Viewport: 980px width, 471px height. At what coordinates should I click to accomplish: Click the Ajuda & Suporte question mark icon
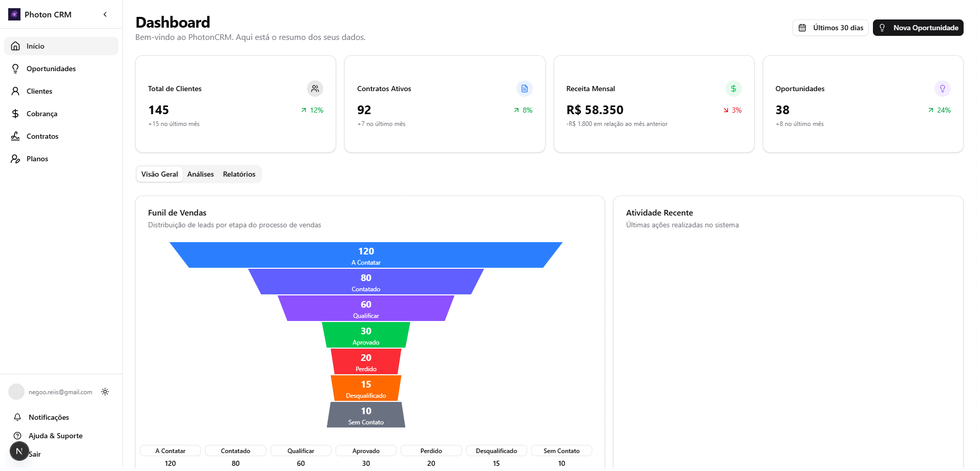coord(18,436)
